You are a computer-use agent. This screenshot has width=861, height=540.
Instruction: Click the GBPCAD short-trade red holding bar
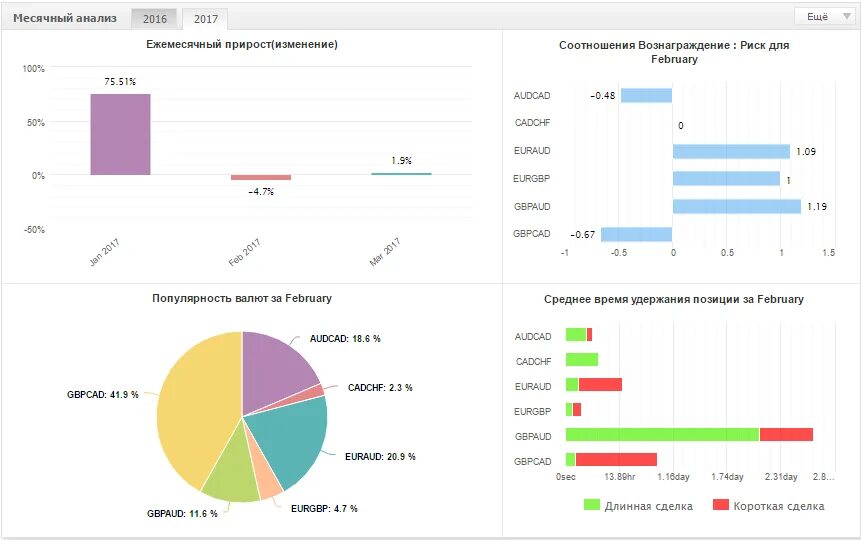pyautogui.click(x=616, y=460)
